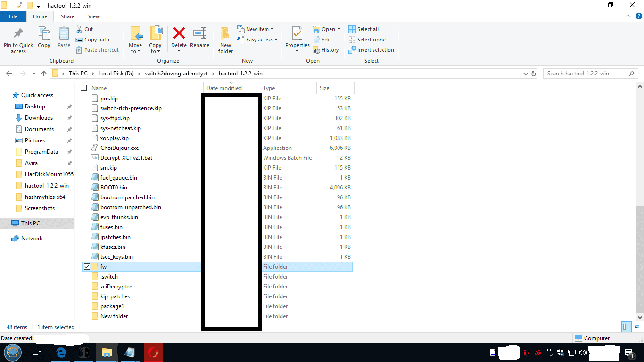The image size is (644, 362).
Task: Open the Easy access dropdown
Action: tap(257, 40)
